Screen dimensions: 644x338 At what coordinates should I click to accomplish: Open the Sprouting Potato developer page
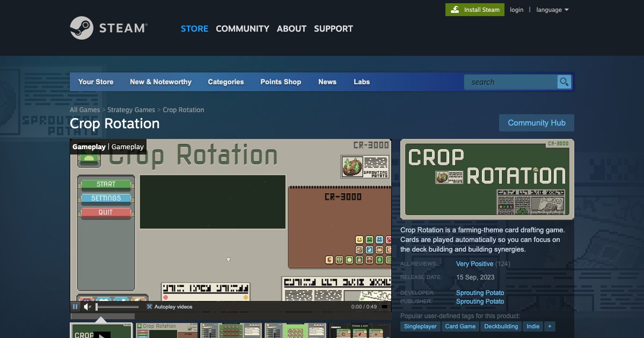coord(480,292)
